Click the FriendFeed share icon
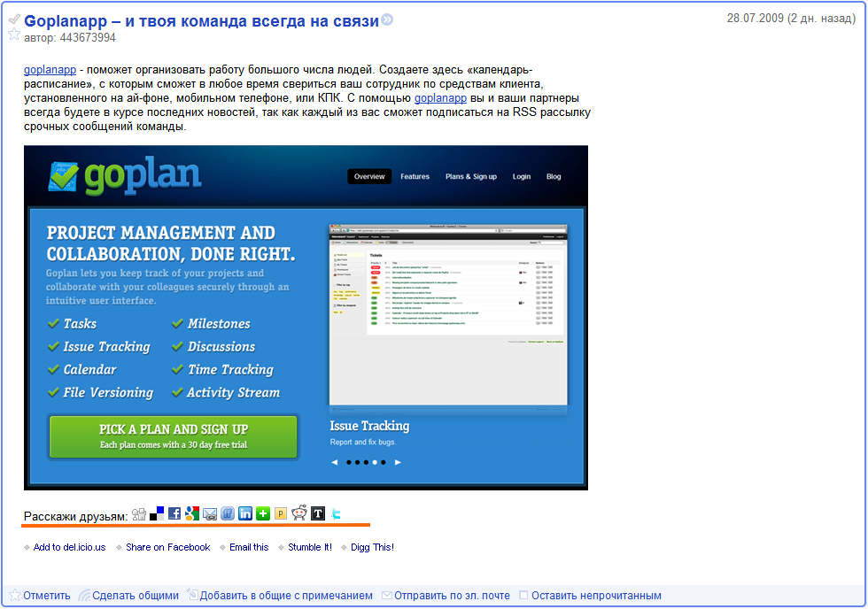Image resolution: width=868 pixels, height=609 pixels. pos(228,514)
